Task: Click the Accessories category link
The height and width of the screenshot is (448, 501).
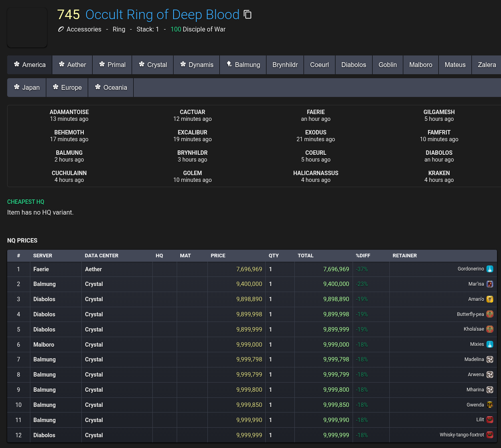Action: (x=84, y=29)
